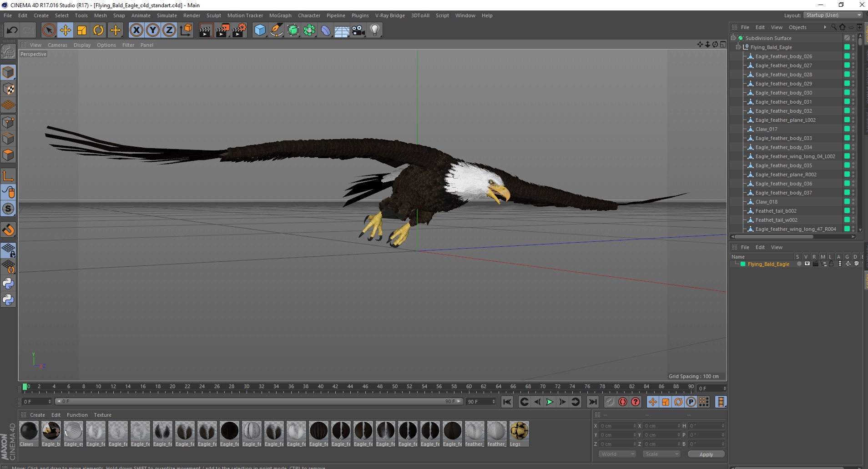Open the World coordinate dropdown
Viewport: 868px width, 469px height.
(x=617, y=454)
